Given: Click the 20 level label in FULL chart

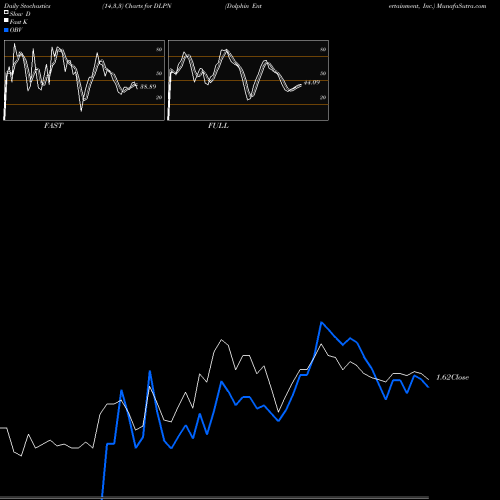Looking at the screenshot, I should (x=323, y=97).
